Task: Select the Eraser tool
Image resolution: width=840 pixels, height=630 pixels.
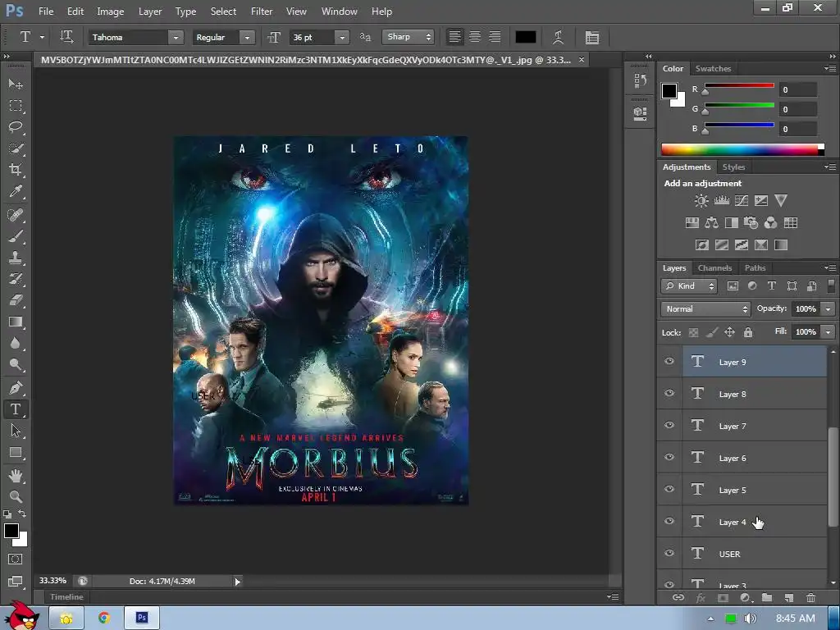Action: tap(16, 300)
